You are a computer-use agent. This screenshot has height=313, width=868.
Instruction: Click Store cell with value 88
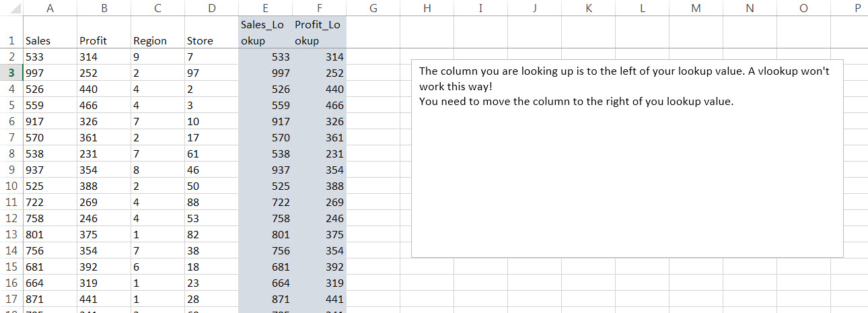tap(211, 202)
